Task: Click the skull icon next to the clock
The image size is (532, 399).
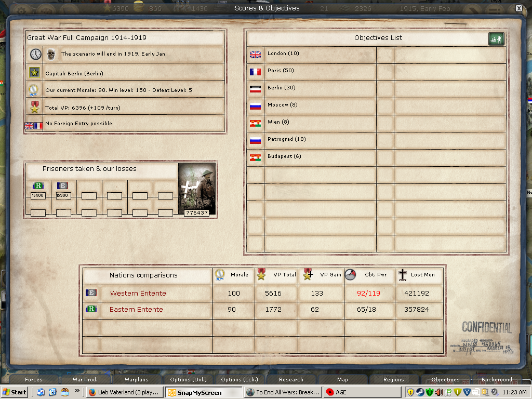Action: coord(51,54)
